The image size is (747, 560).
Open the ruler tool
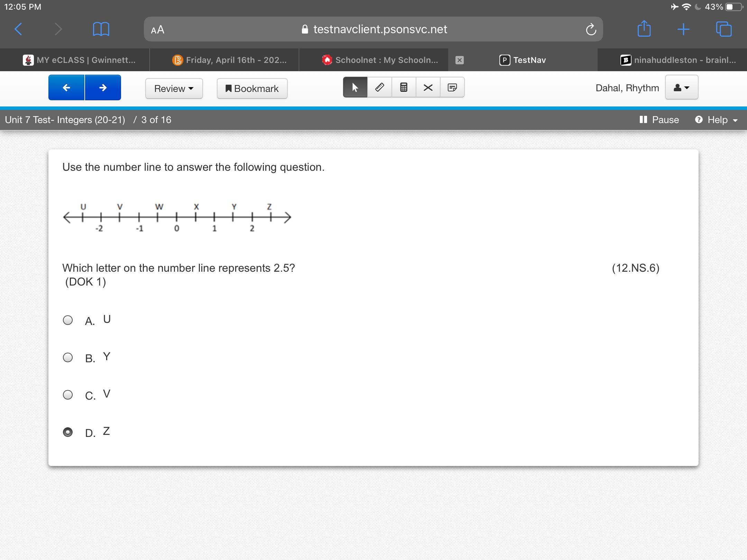click(379, 87)
